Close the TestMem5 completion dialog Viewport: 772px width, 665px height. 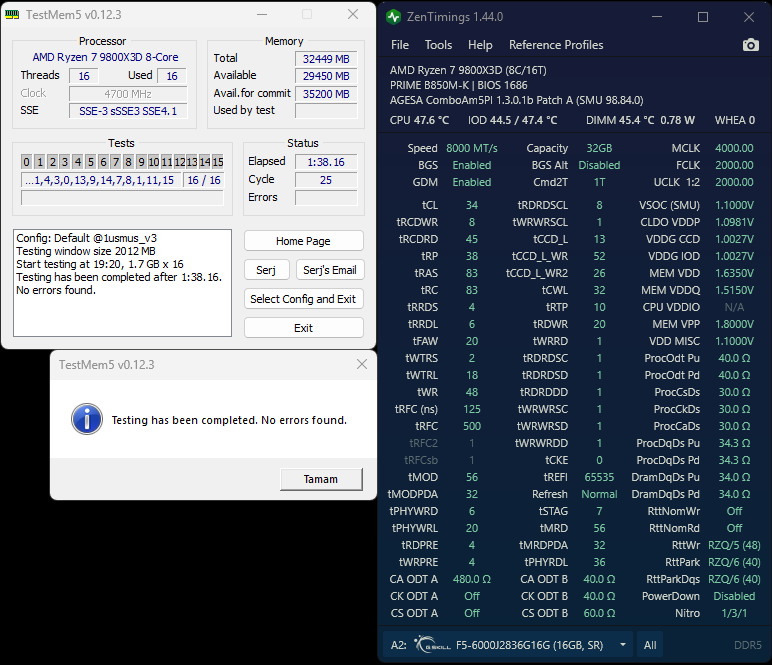pos(362,364)
